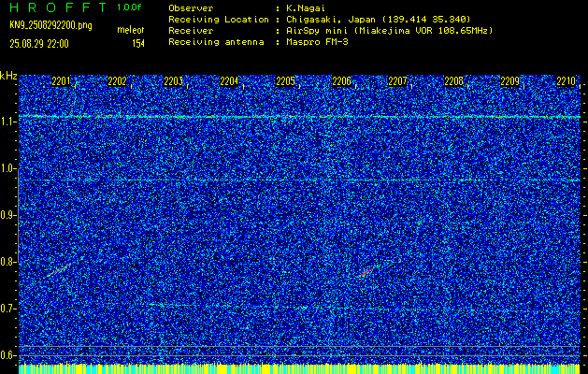Click the 1.0 kHz axis label

(7, 169)
